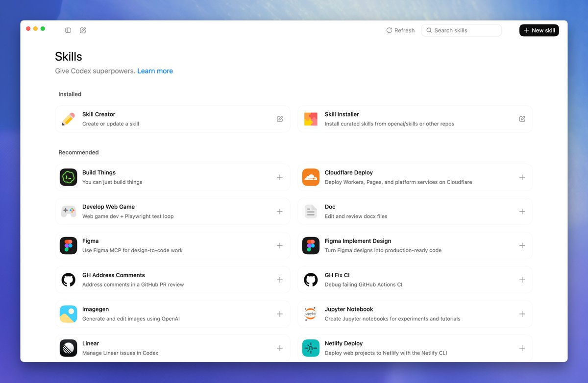This screenshot has width=588, height=383.
Task: Add the Doc skill
Action: click(x=522, y=212)
